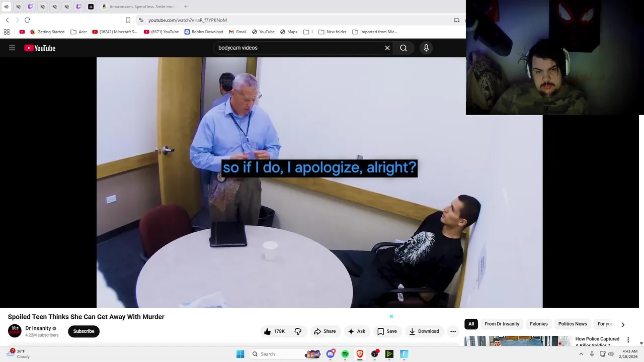Open the Dr Insanity channel avatar
The image size is (644, 362).
click(x=15, y=331)
